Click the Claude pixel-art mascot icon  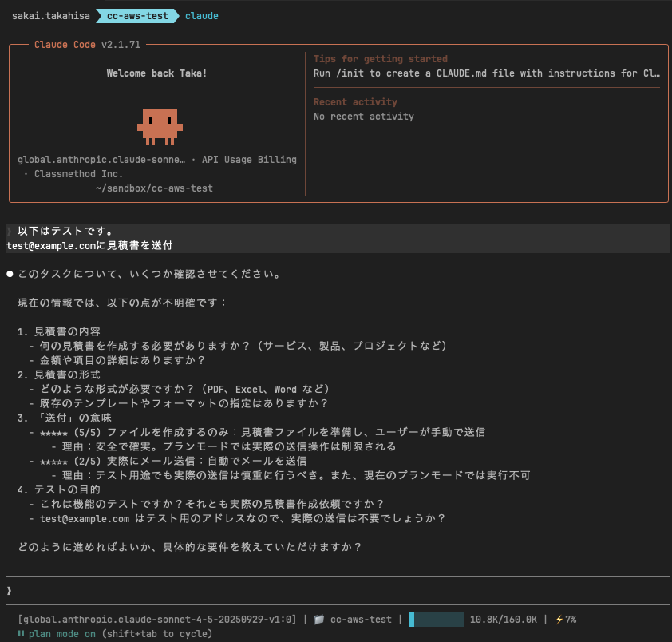pyautogui.click(x=160, y=126)
